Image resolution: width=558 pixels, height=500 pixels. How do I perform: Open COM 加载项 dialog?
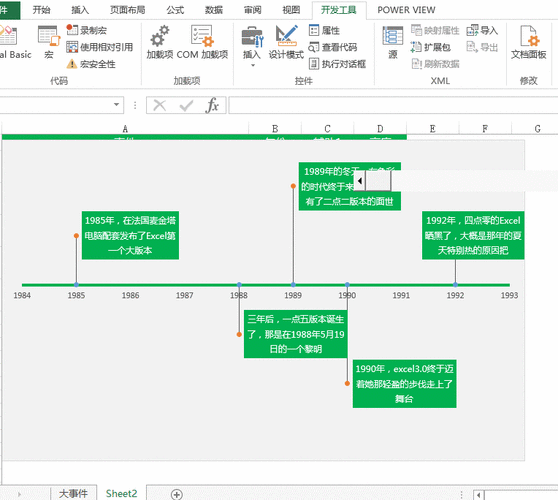pos(202,42)
